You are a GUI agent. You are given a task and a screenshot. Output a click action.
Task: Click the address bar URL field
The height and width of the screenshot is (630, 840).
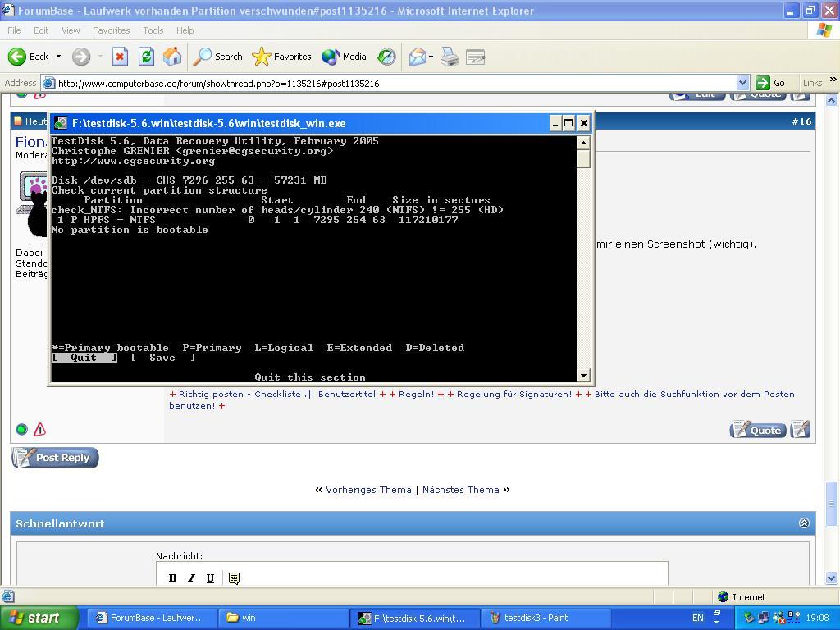coord(388,83)
